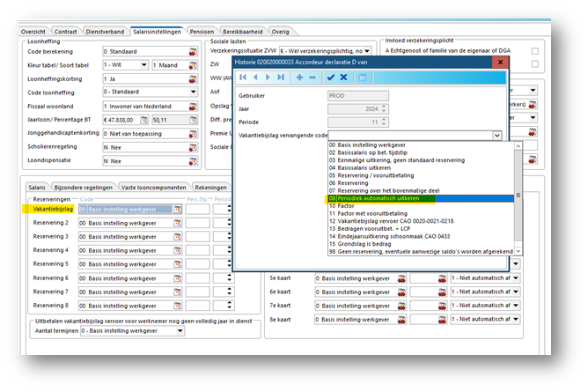
Task: Open Vaste looncomponenten sub-tab
Action: click(153, 188)
